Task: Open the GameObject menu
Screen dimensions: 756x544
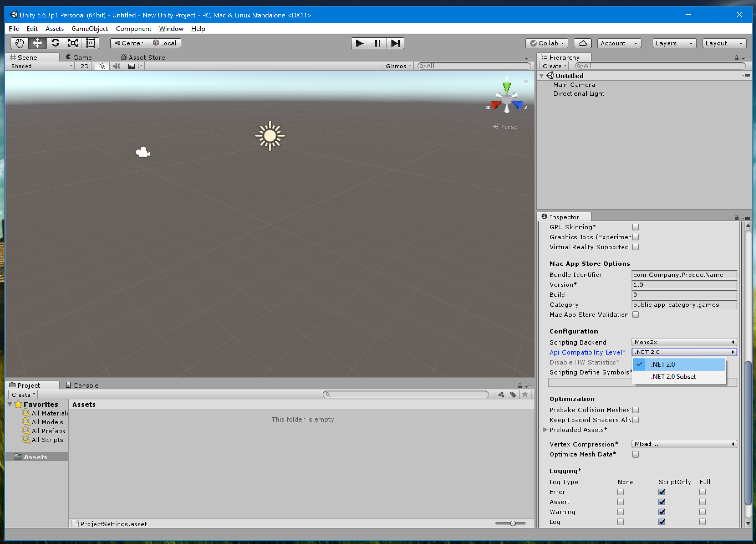Action: [90, 29]
